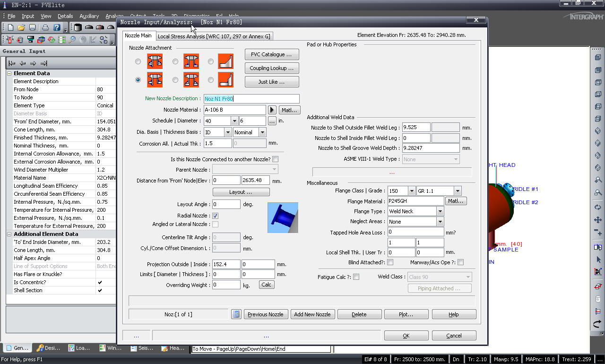The image size is (605, 364).
Task: Open the Details menu
Action: coord(65,16)
